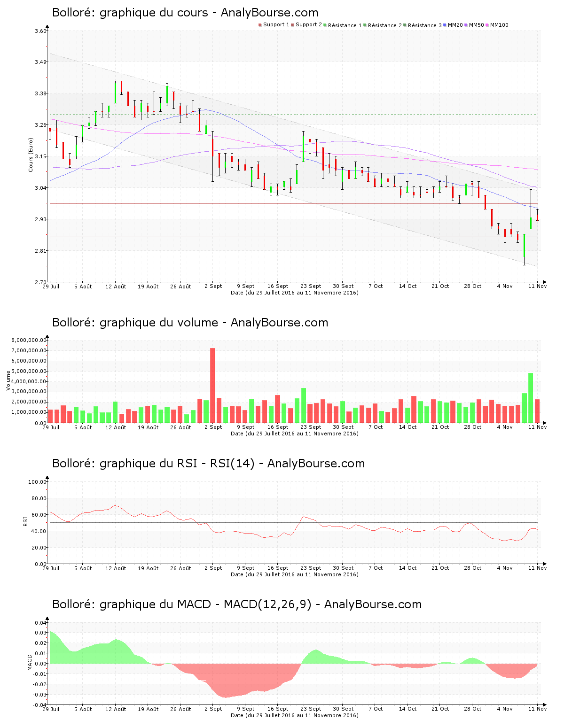
Task: Click the Support 2 legend icon
Action: [x=293, y=24]
